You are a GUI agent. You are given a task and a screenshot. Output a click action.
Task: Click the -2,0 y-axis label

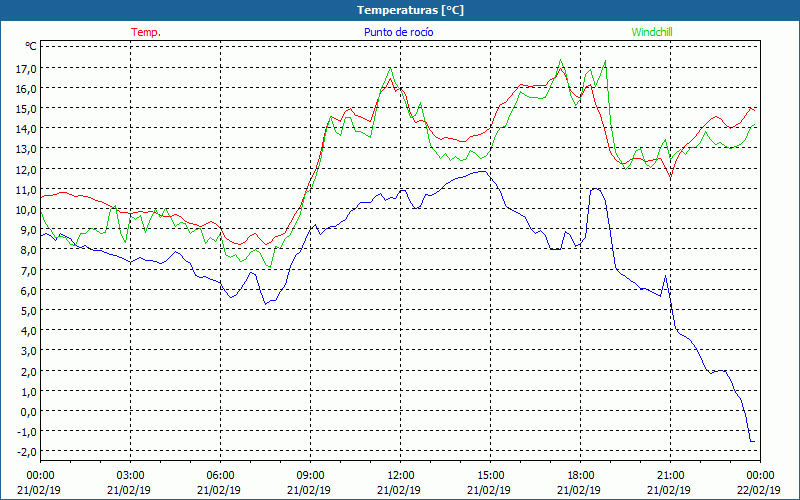27,452
